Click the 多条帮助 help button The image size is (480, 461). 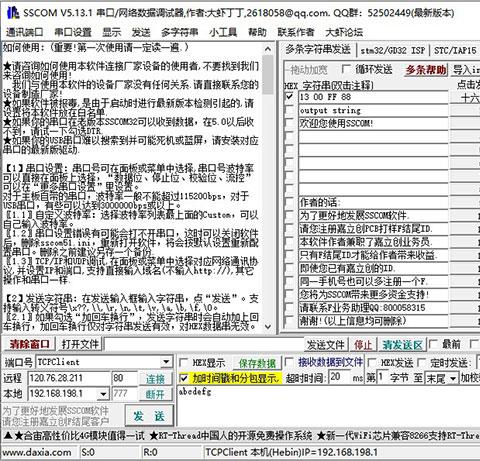coord(426,70)
